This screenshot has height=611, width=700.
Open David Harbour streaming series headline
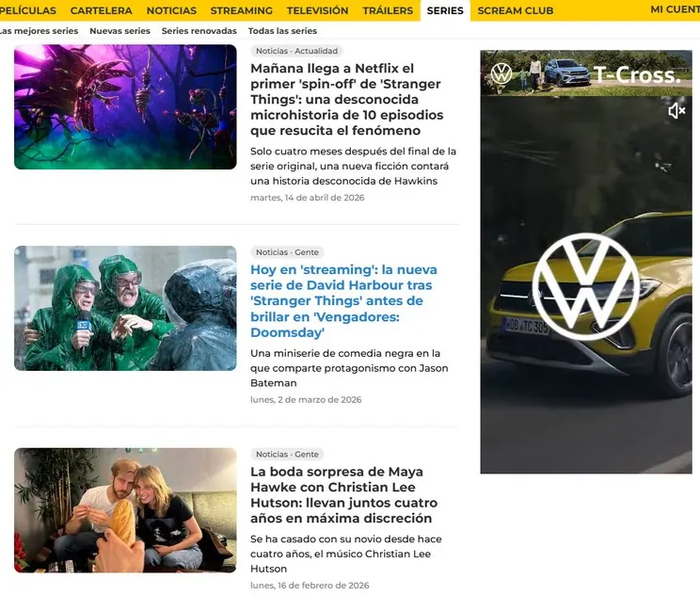coord(343,301)
